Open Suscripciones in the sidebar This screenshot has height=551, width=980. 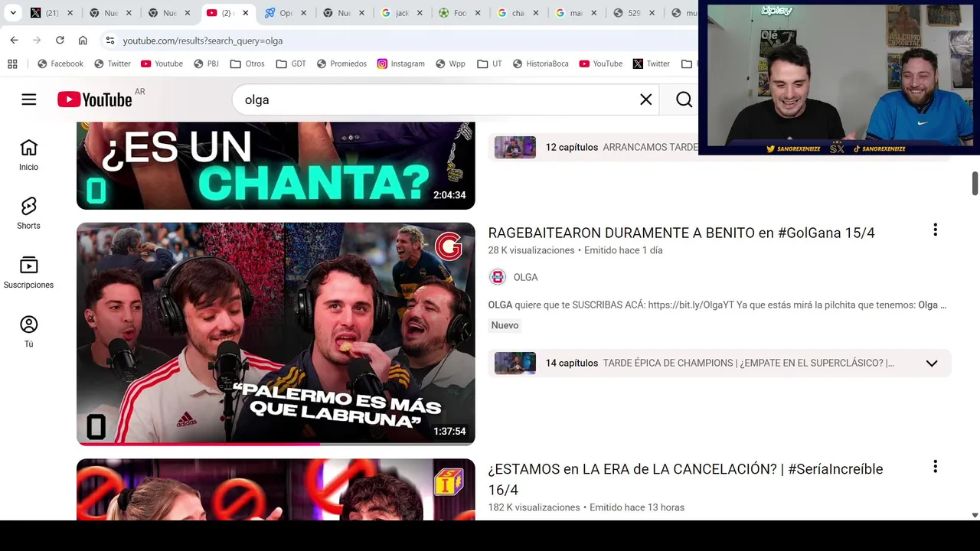(x=28, y=272)
